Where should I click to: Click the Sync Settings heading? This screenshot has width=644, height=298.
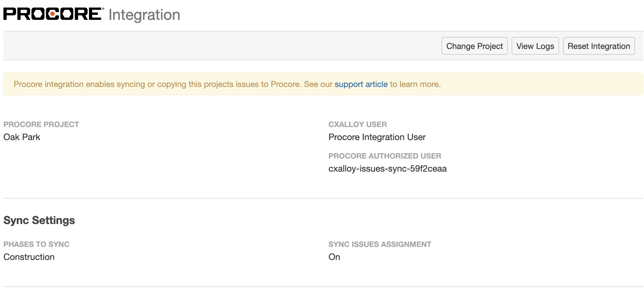pyautogui.click(x=39, y=220)
